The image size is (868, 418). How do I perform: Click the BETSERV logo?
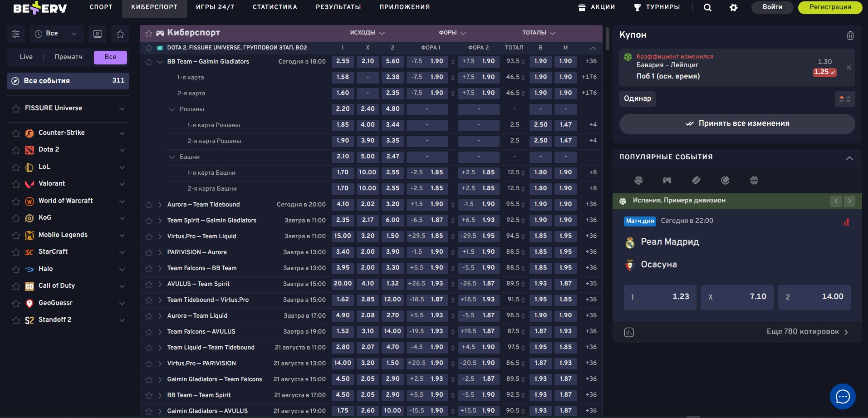(x=40, y=8)
